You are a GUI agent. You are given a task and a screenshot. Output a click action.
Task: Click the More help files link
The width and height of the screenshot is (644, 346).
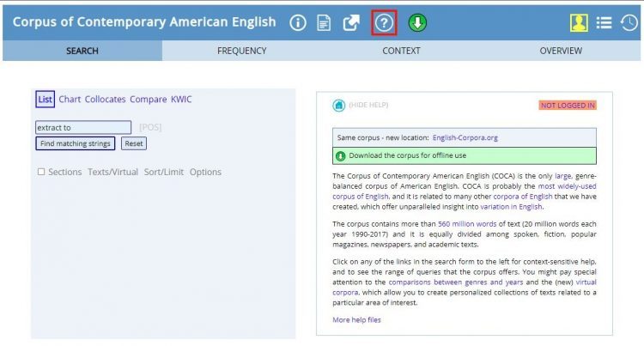point(356,319)
